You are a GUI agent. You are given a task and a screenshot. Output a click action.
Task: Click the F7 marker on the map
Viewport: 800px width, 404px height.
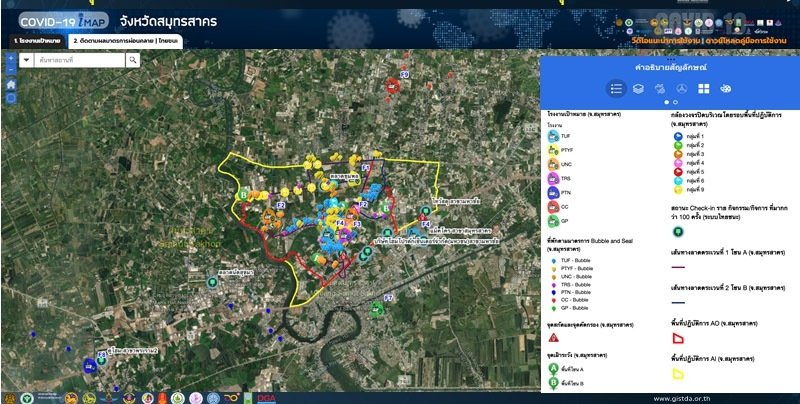click(x=387, y=299)
